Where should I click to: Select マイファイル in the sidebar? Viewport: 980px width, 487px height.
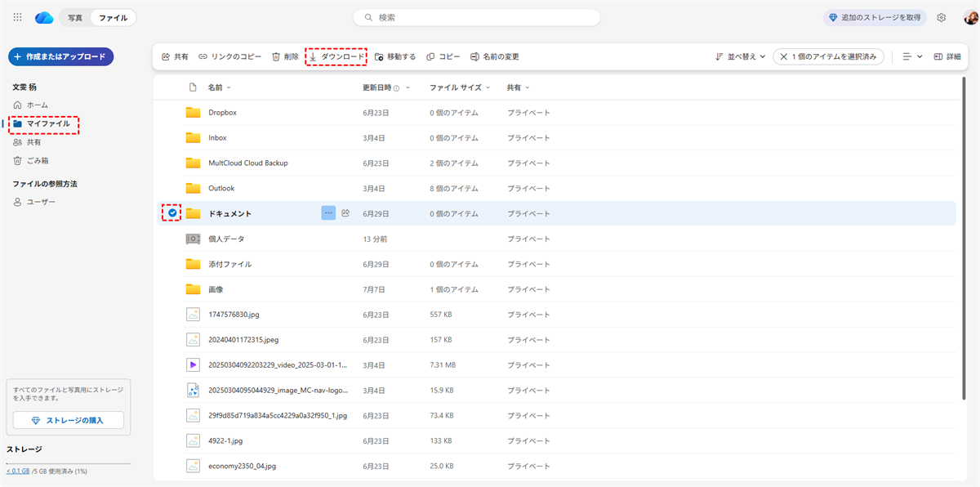point(42,124)
